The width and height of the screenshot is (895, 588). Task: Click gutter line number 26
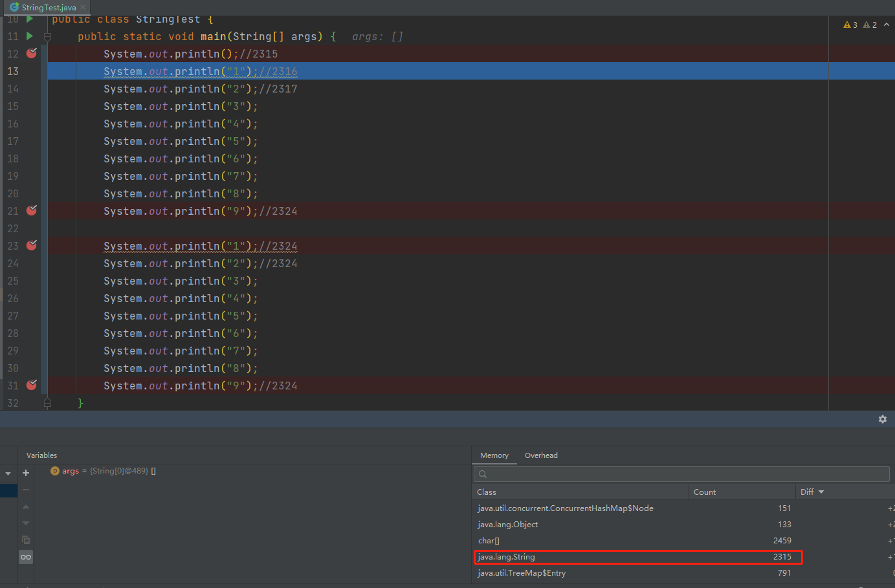(x=13, y=298)
